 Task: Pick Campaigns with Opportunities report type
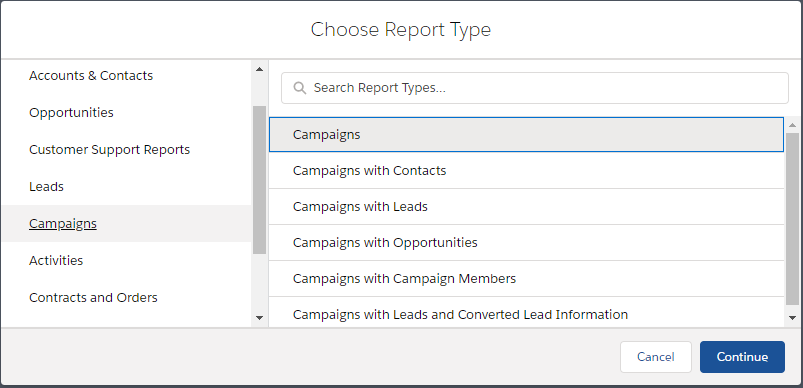pyautogui.click(x=526, y=243)
